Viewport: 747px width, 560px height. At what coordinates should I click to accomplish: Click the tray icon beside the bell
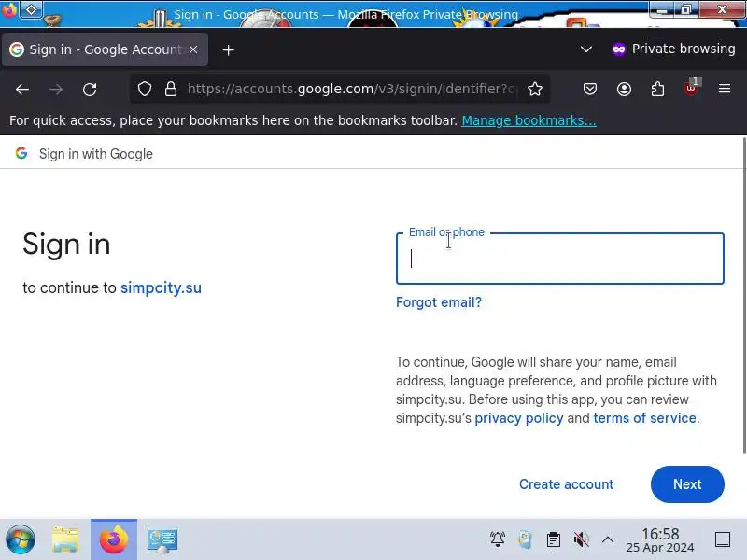525,539
